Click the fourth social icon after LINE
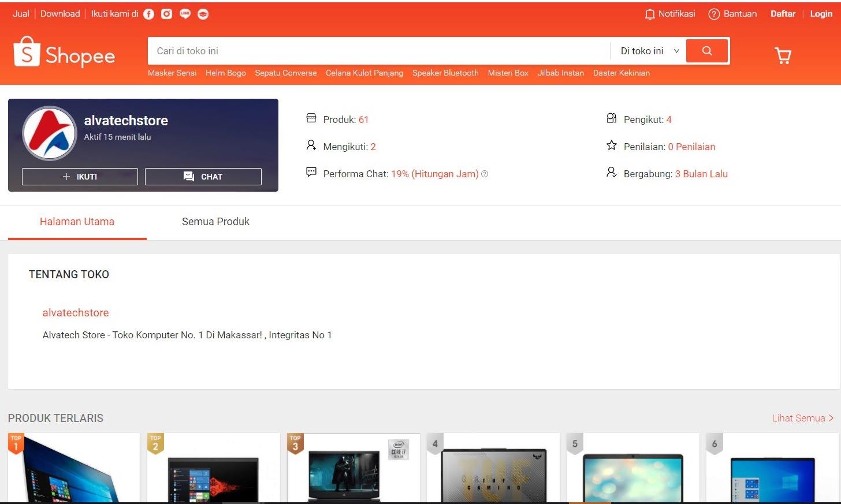Viewport: 841px width, 504px height. coord(203,14)
